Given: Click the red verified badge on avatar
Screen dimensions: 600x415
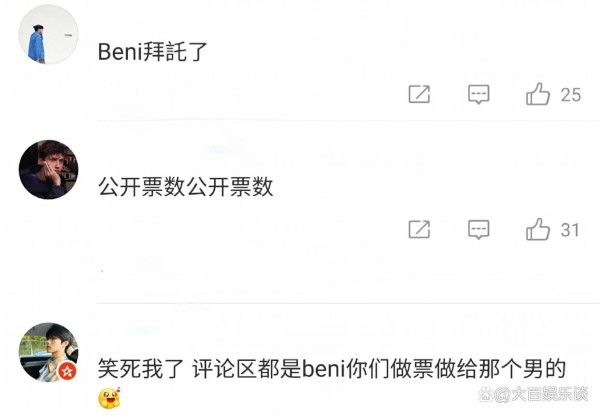Looking at the screenshot, I should 67,371.
